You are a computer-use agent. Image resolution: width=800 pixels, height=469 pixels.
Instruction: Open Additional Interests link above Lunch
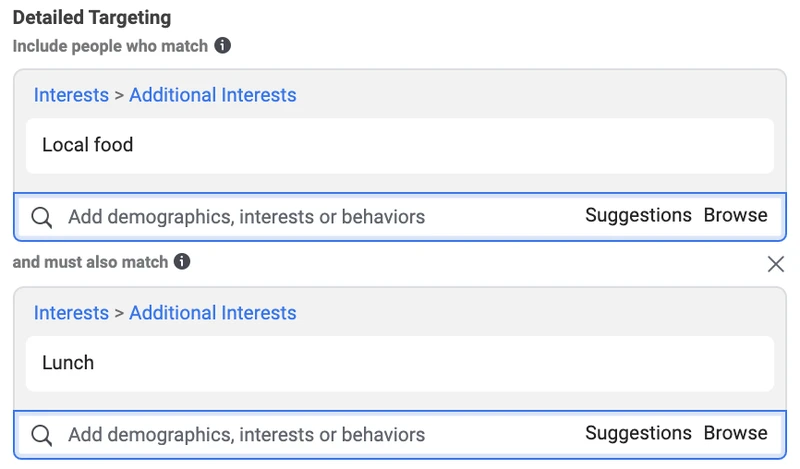click(x=213, y=313)
